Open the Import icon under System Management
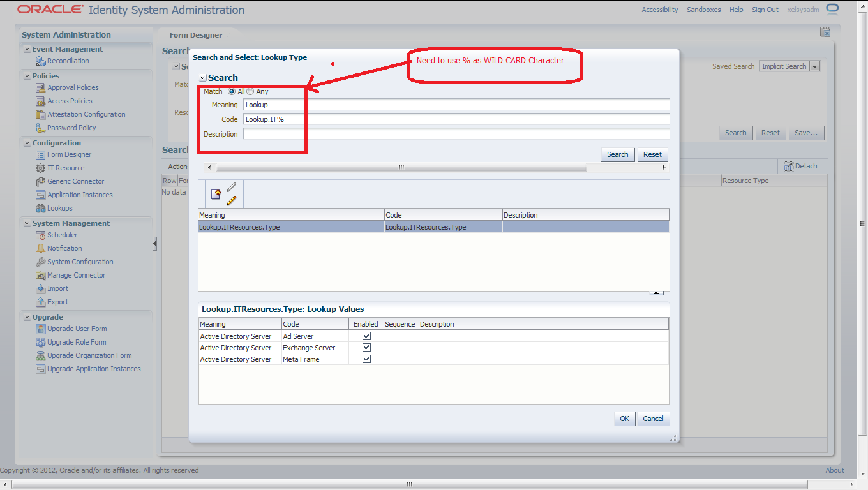This screenshot has width=868, height=490. tap(42, 288)
